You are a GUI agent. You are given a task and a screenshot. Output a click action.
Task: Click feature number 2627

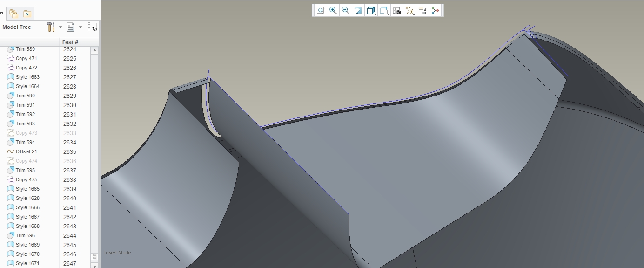70,77
